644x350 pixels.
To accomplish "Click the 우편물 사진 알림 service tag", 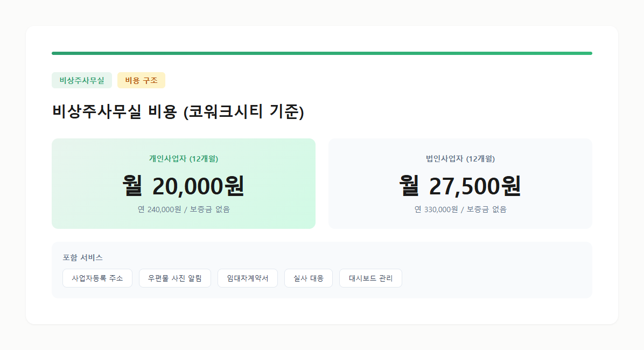I will [x=174, y=278].
